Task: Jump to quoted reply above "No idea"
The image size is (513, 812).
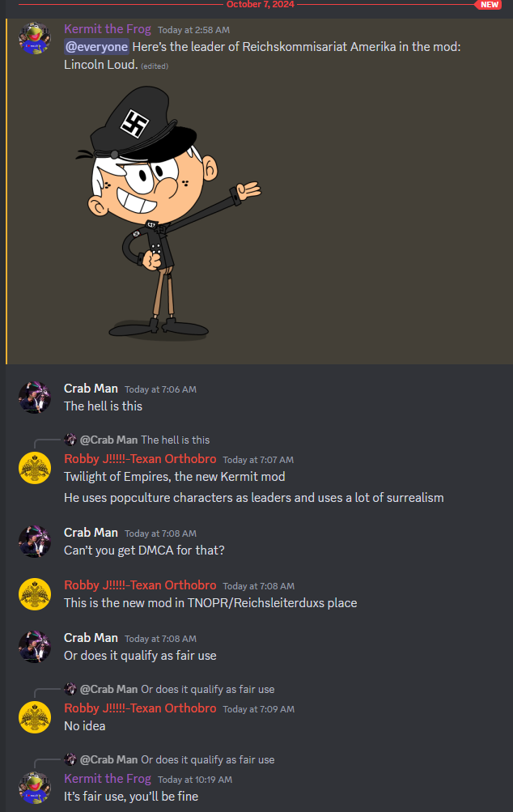Action: point(208,689)
